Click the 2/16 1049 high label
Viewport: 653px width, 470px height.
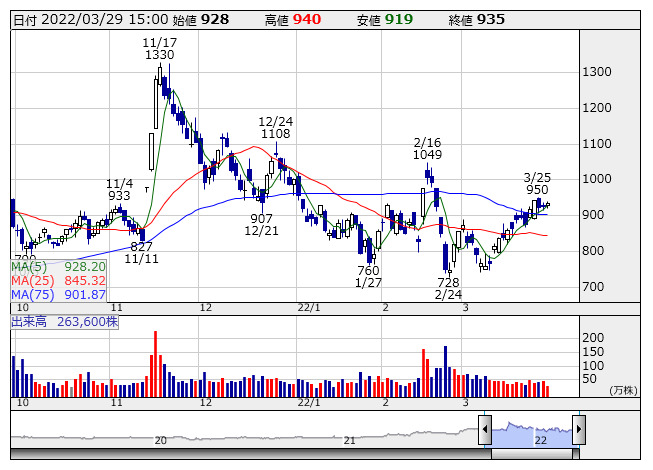[x=427, y=149]
